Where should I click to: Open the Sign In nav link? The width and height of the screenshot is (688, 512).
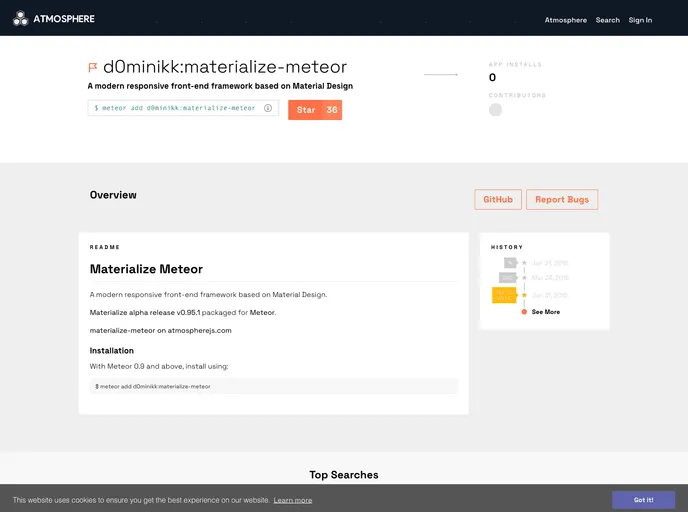click(640, 20)
